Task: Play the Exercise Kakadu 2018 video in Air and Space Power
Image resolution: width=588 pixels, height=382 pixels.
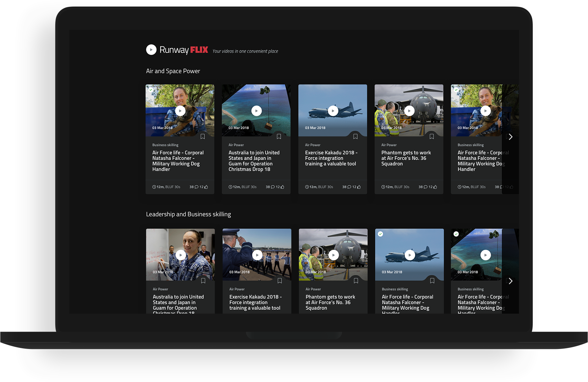Action: (x=333, y=111)
